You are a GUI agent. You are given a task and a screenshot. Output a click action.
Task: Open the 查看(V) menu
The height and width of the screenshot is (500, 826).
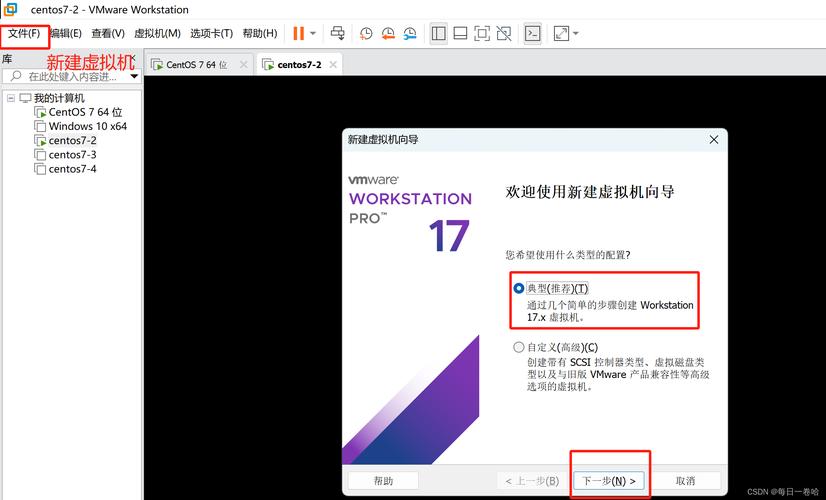108,34
